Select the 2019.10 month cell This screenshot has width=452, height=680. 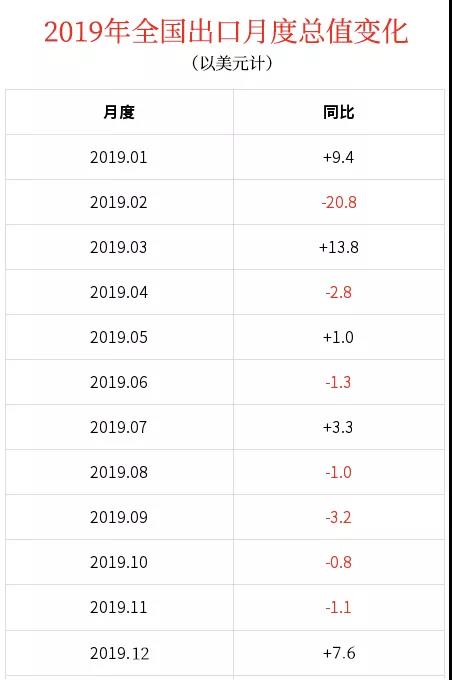point(119,562)
